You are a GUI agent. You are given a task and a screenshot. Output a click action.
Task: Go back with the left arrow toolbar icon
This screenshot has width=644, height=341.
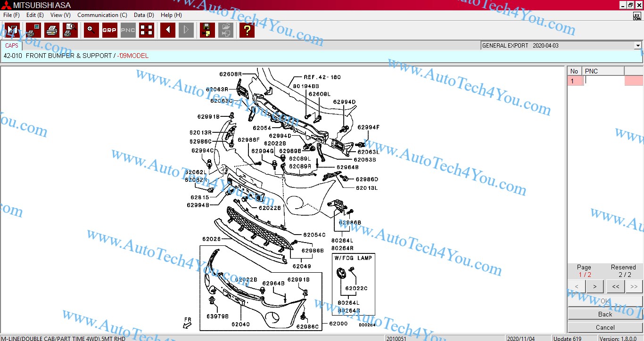[x=167, y=30]
